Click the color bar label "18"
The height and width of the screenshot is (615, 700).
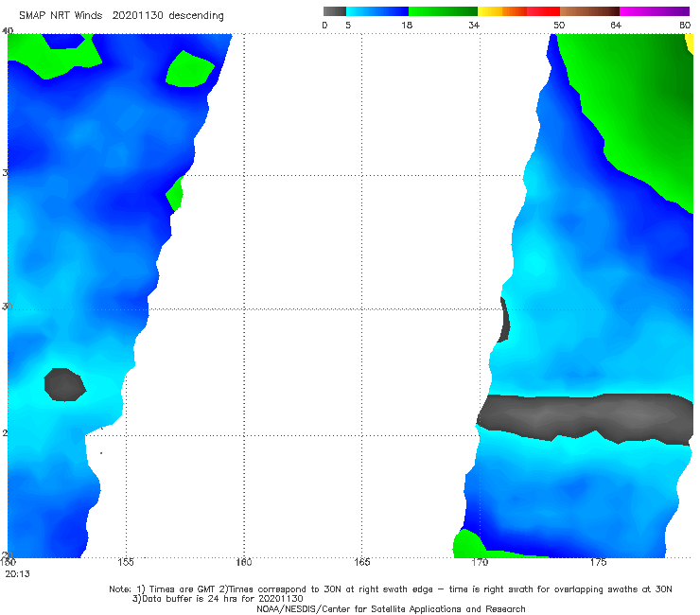[407, 26]
